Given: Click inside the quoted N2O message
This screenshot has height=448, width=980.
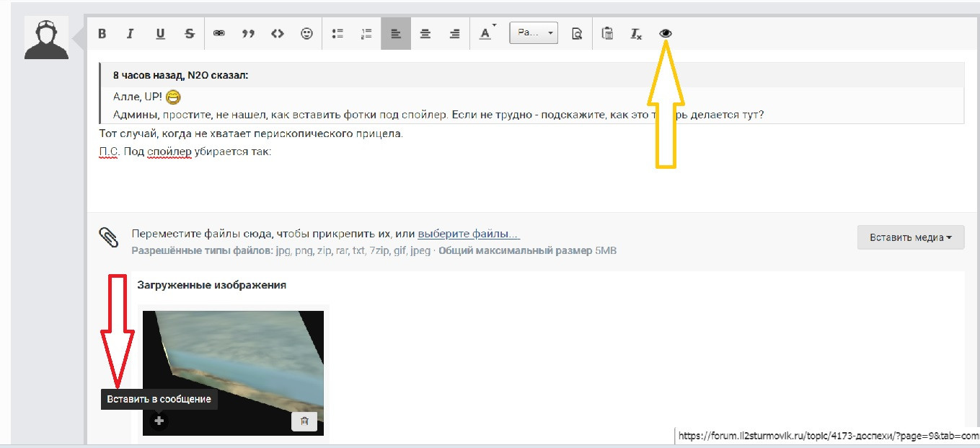Looking at the screenshot, I should [531, 92].
